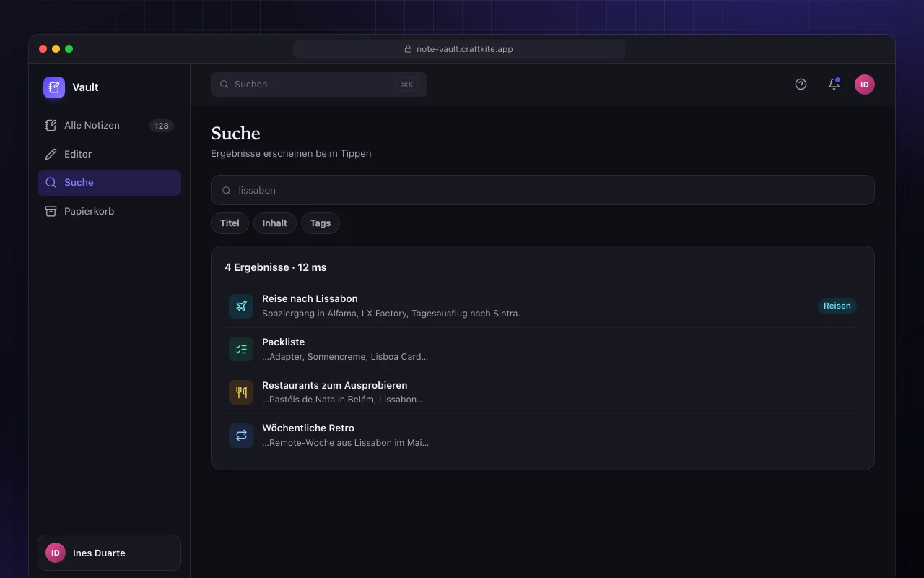
Task: Click the airplane icon for Reise nach Lissabon
Action: tap(241, 306)
